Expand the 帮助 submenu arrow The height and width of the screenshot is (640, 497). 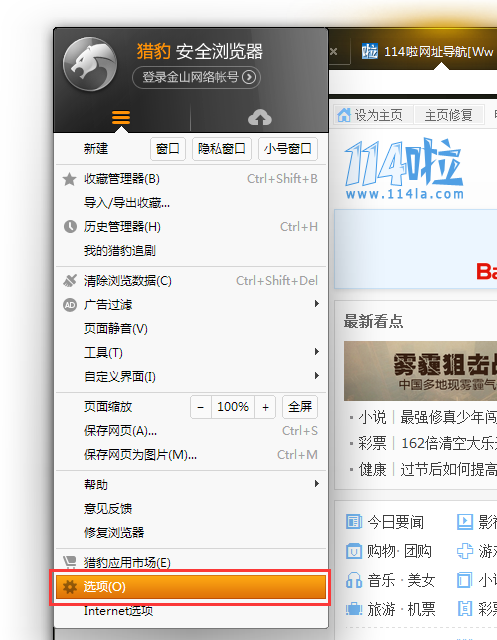pyautogui.click(x=317, y=484)
